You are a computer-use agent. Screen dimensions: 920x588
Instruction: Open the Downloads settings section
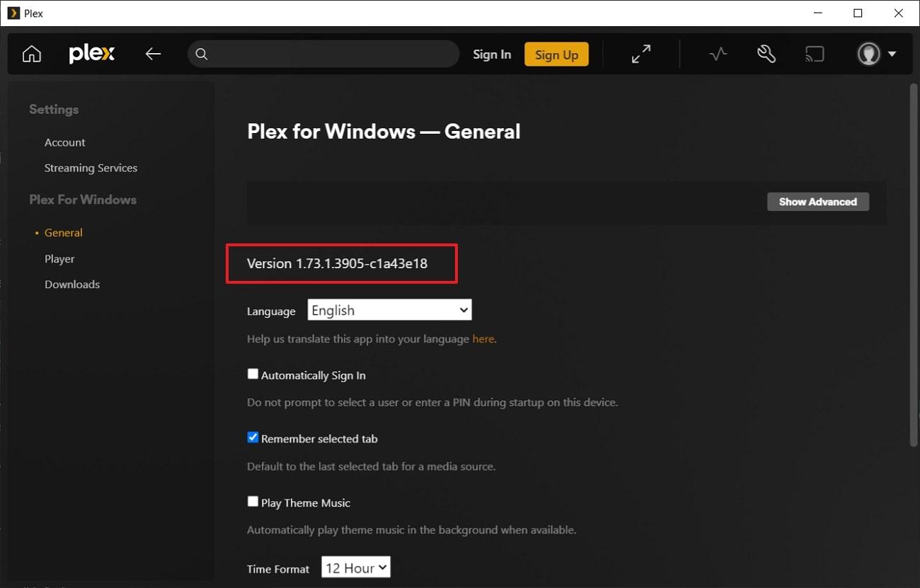(71, 284)
